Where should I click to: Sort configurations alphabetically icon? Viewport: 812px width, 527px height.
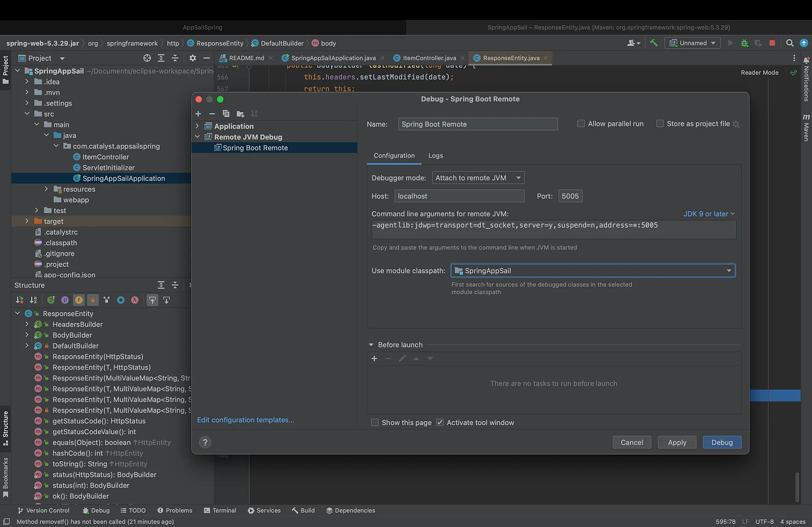point(254,114)
